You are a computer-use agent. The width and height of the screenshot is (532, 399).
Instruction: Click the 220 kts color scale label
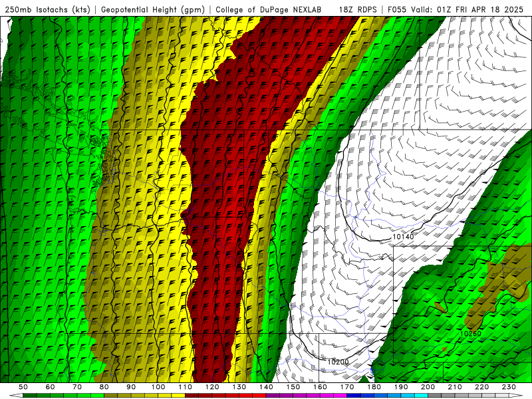pyautogui.click(x=482, y=387)
